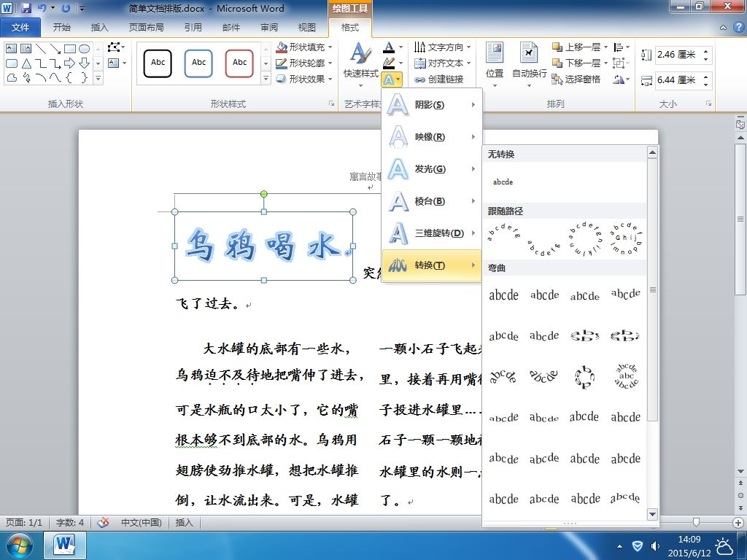Switch to the 开始 Home tab
Screen dimensions: 747x560
(62, 27)
